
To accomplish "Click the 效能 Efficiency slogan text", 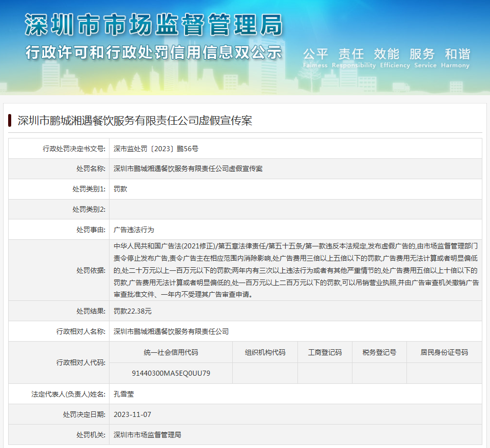I will click(395, 58).
